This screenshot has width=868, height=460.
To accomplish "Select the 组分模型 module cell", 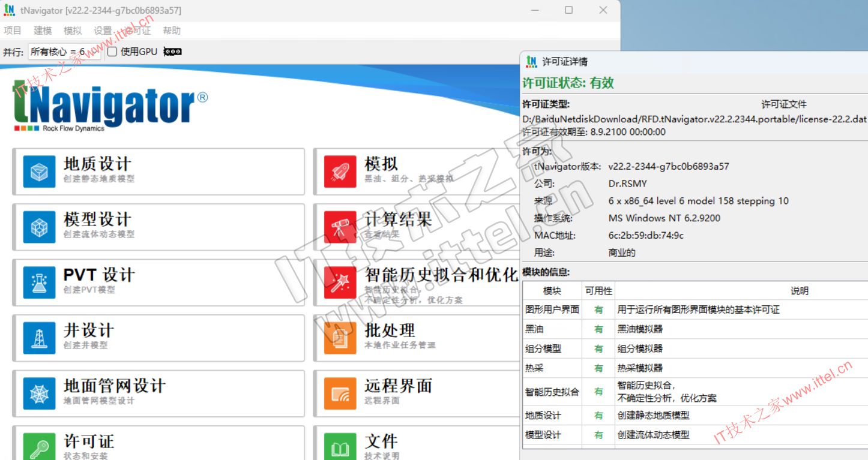I will [x=552, y=348].
